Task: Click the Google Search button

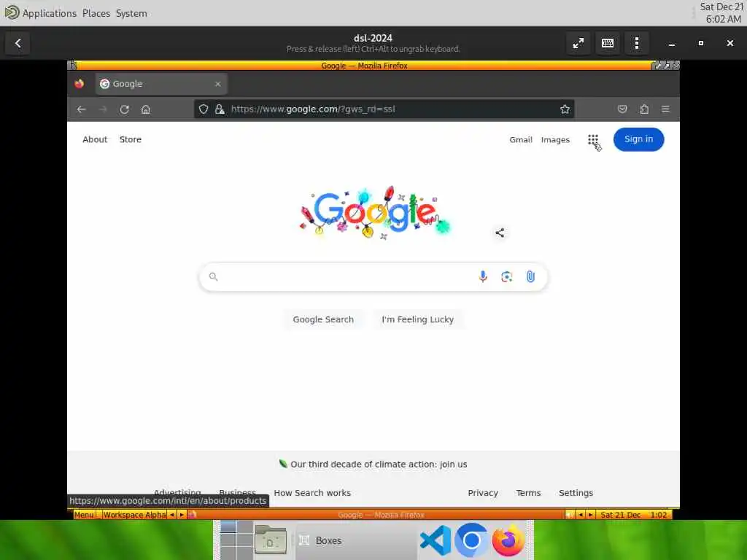Action: click(323, 319)
